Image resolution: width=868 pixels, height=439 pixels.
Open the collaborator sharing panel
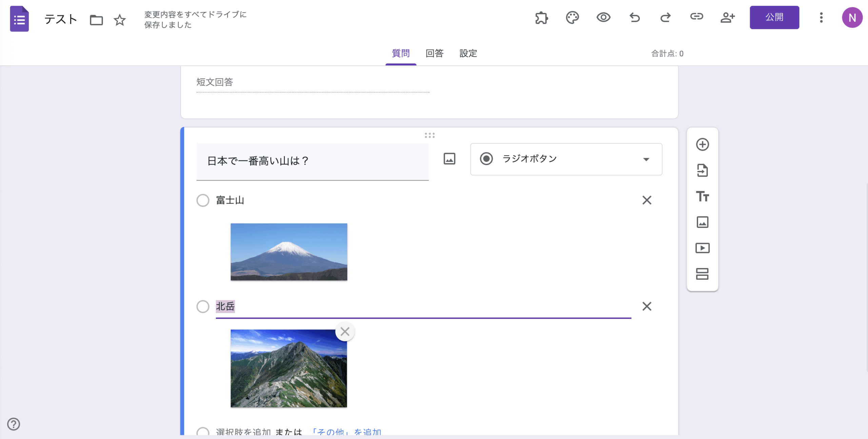pos(728,18)
